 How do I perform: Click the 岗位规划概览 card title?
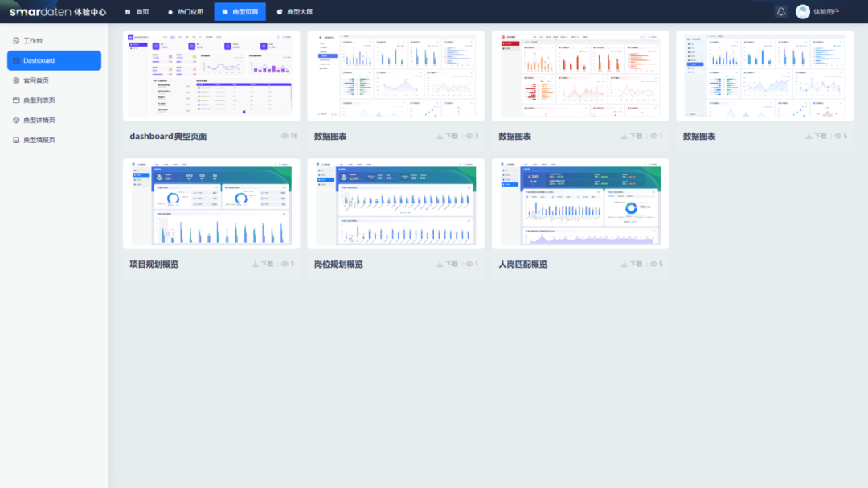(338, 265)
